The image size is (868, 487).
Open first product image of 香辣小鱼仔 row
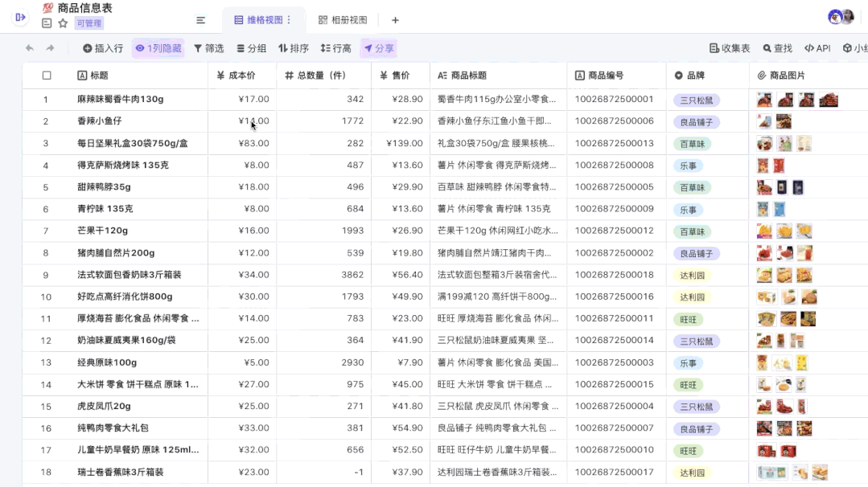[764, 121]
